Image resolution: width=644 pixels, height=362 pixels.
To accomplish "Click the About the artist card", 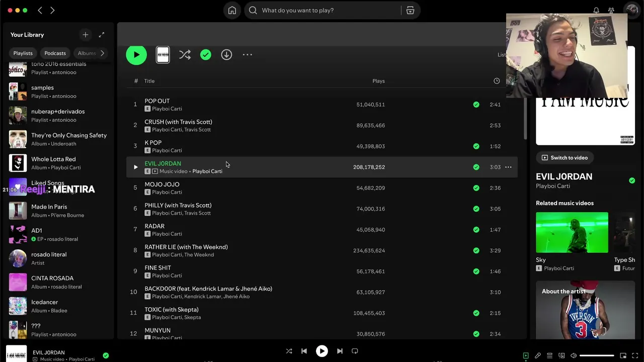I will tap(585, 310).
